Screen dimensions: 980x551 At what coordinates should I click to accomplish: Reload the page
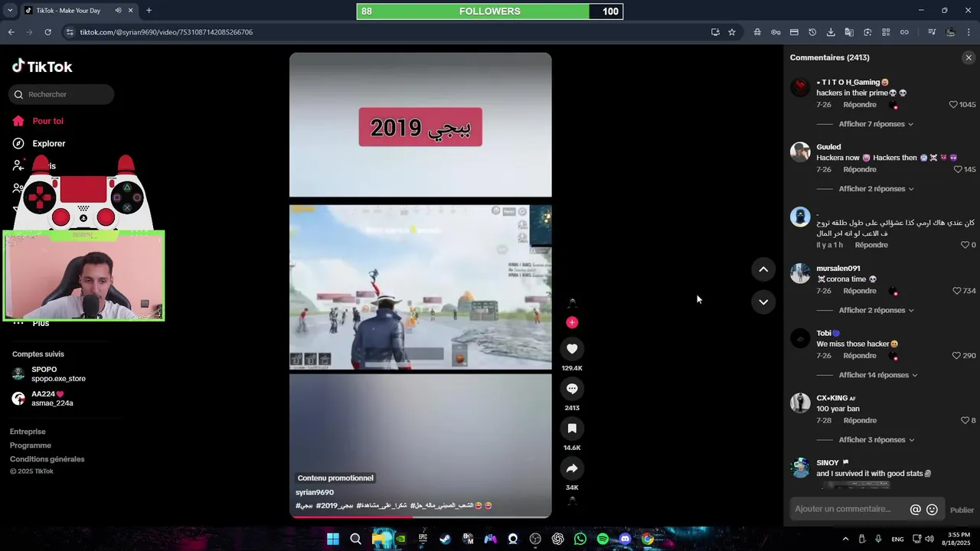point(47,32)
